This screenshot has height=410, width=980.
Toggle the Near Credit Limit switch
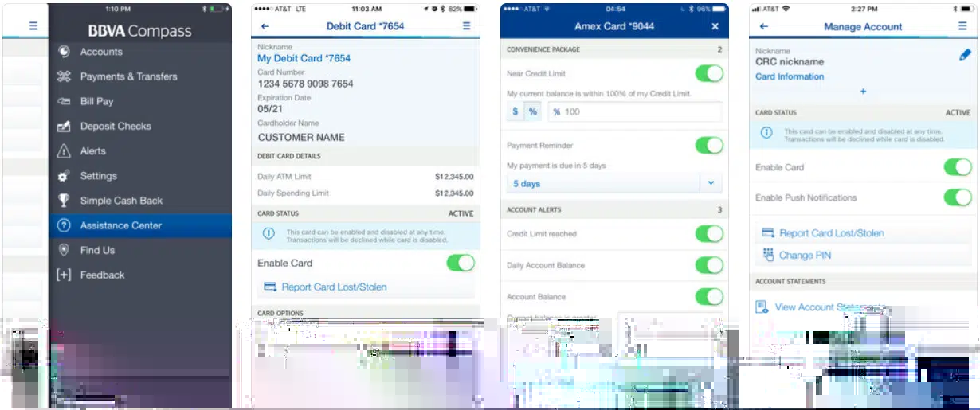708,73
